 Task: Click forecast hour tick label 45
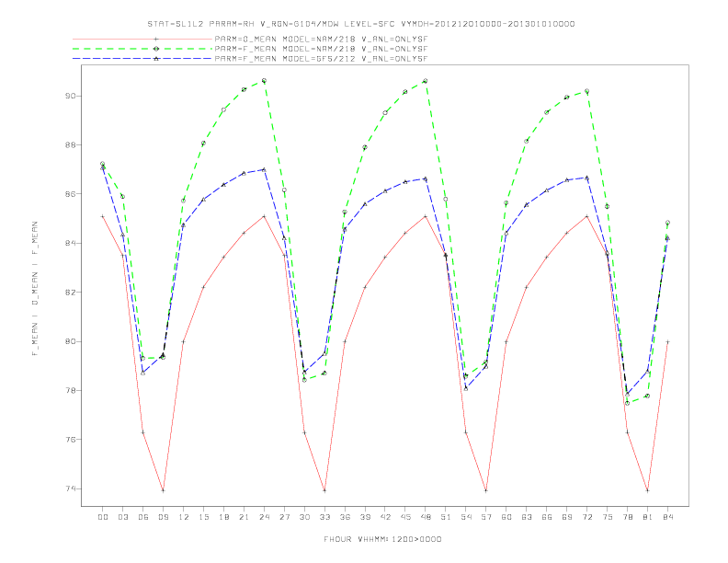405,517
